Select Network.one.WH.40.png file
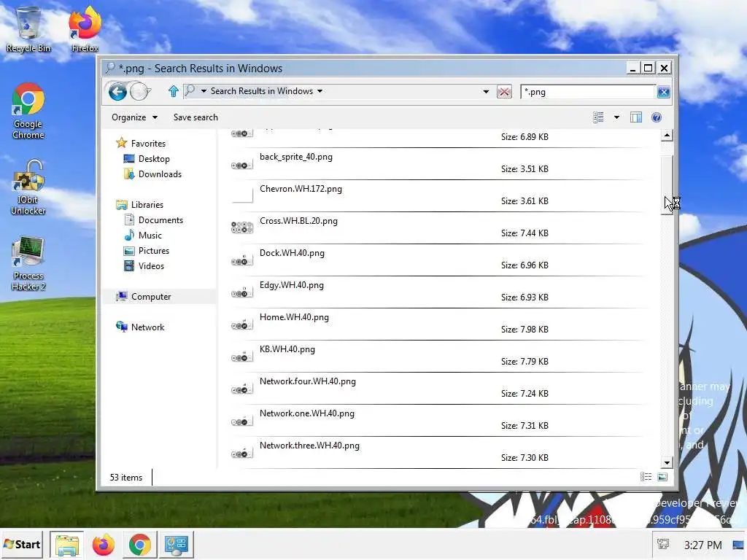The width and height of the screenshot is (747, 560). coord(438,420)
